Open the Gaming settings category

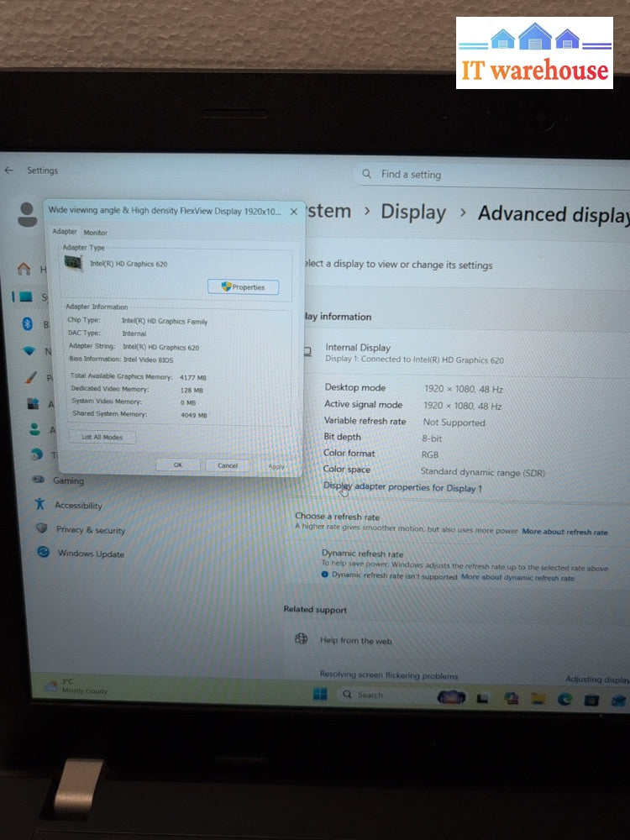pyautogui.click(x=68, y=480)
